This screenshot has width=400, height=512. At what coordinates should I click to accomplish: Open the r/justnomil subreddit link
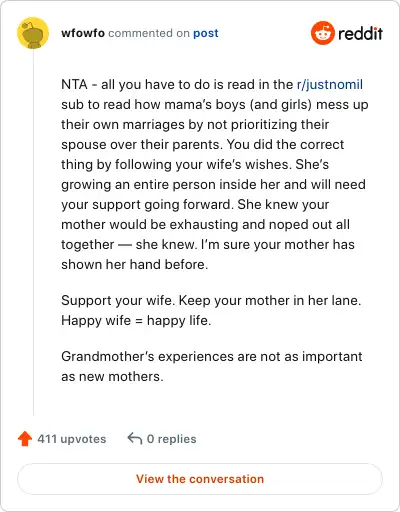point(330,85)
